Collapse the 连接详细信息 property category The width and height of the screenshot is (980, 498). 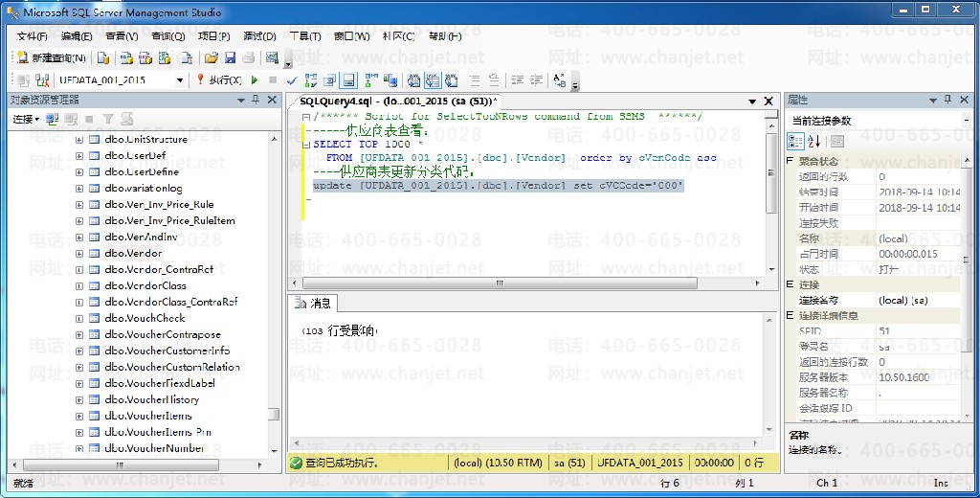click(x=790, y=316)
